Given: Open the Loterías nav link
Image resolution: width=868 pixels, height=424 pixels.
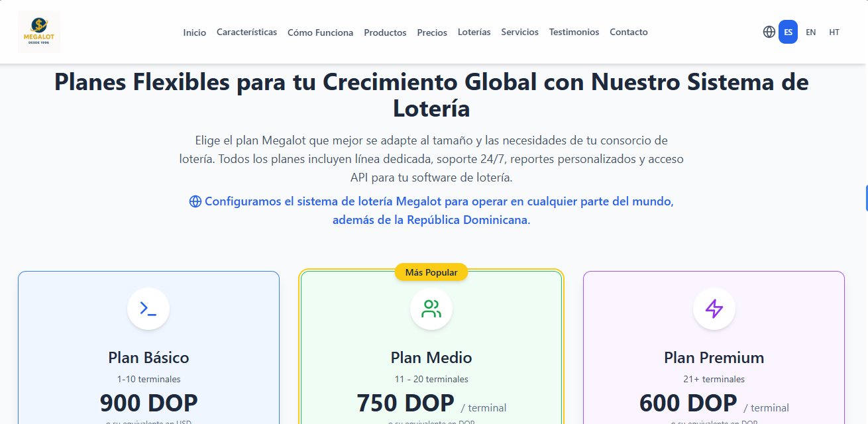Looking at the screenshot, I should click(x=474, y=32).
